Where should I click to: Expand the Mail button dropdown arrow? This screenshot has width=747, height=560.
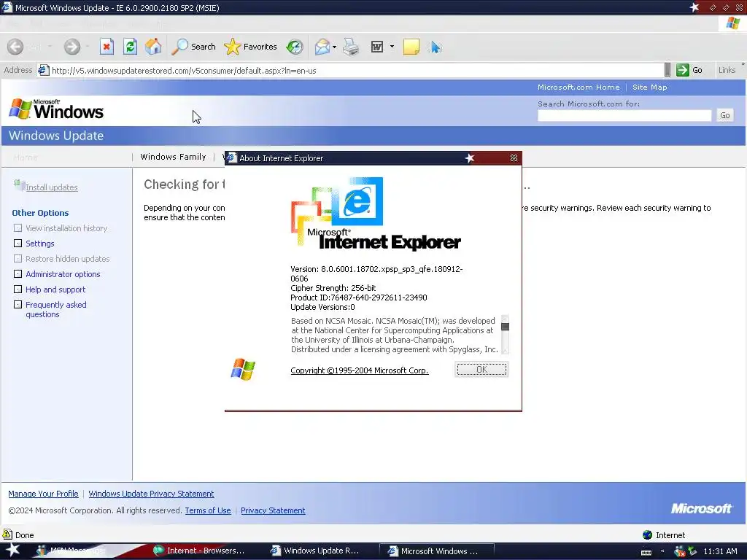tap(334, 47)
